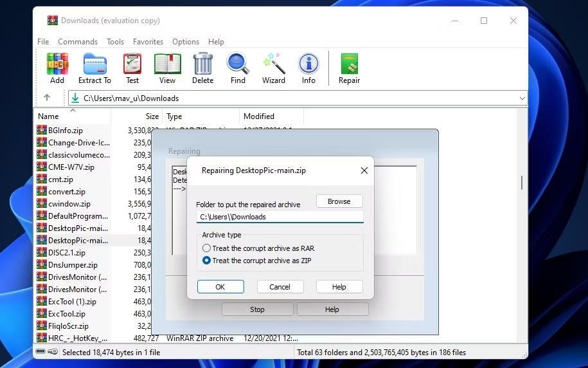Click the Modified column header
Viewport: 588px width, 368px height.
coord(271,116)
